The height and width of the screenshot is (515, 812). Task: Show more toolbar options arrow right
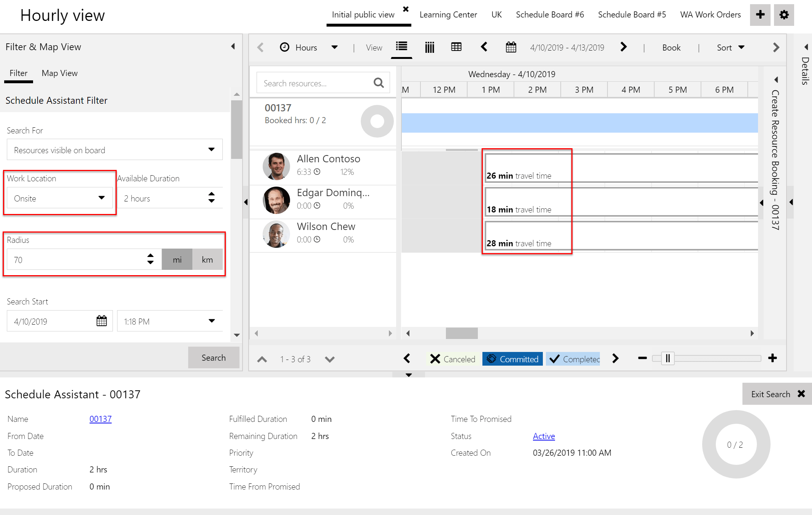(776, 48)
